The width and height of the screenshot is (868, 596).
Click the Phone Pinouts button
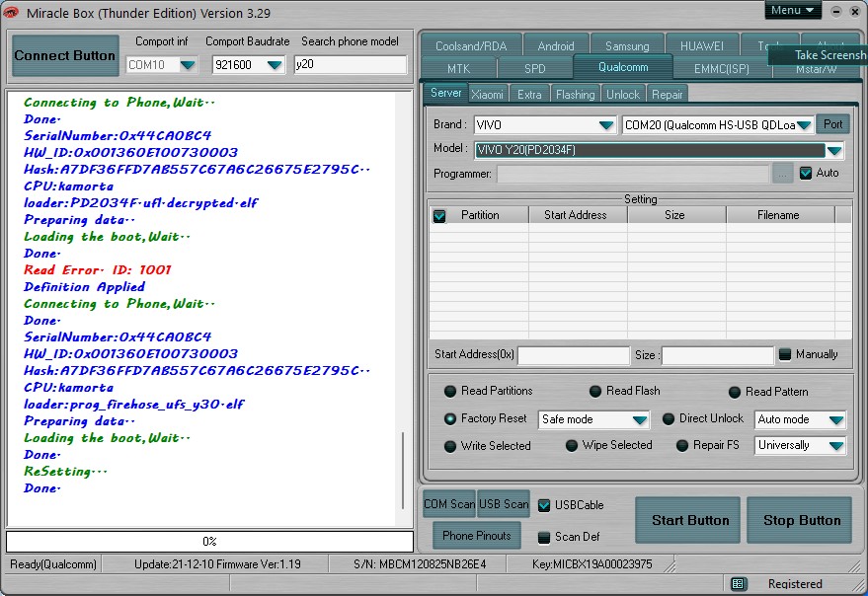(477, 536)
